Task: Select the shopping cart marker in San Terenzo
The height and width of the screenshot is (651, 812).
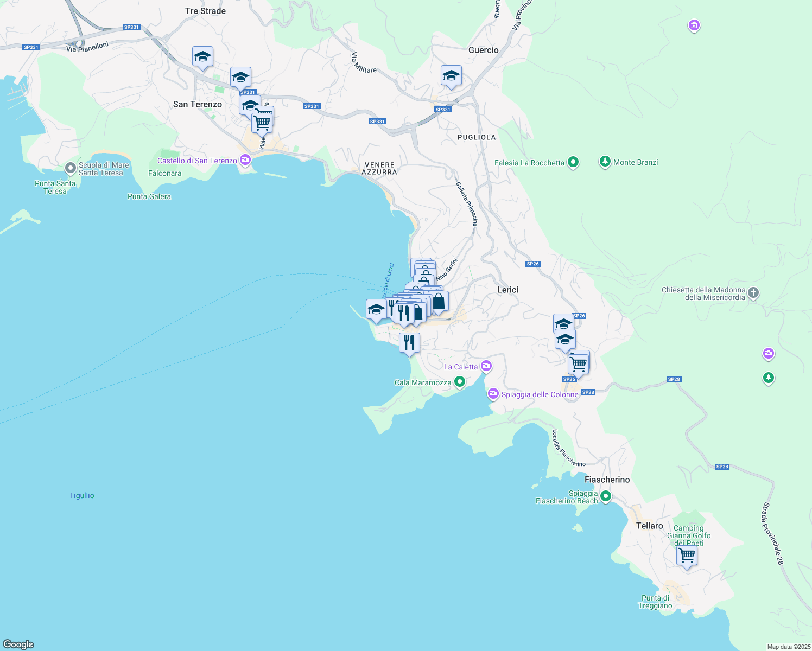Action: point(262,122)
